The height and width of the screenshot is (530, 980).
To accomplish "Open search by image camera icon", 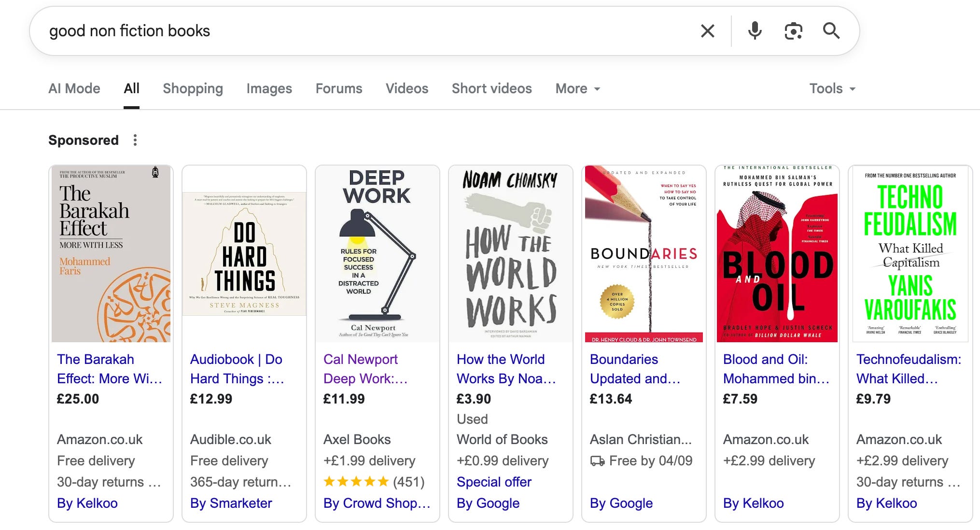I will [x=793, y=31].
